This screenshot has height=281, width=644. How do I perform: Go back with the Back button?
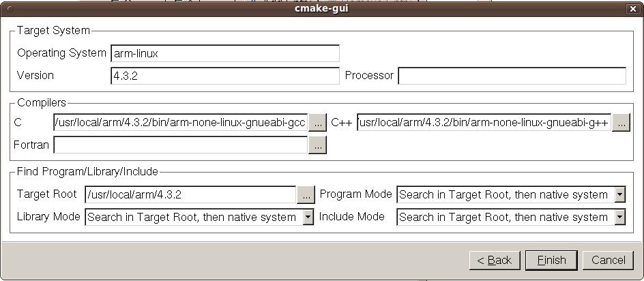point(495,260)
